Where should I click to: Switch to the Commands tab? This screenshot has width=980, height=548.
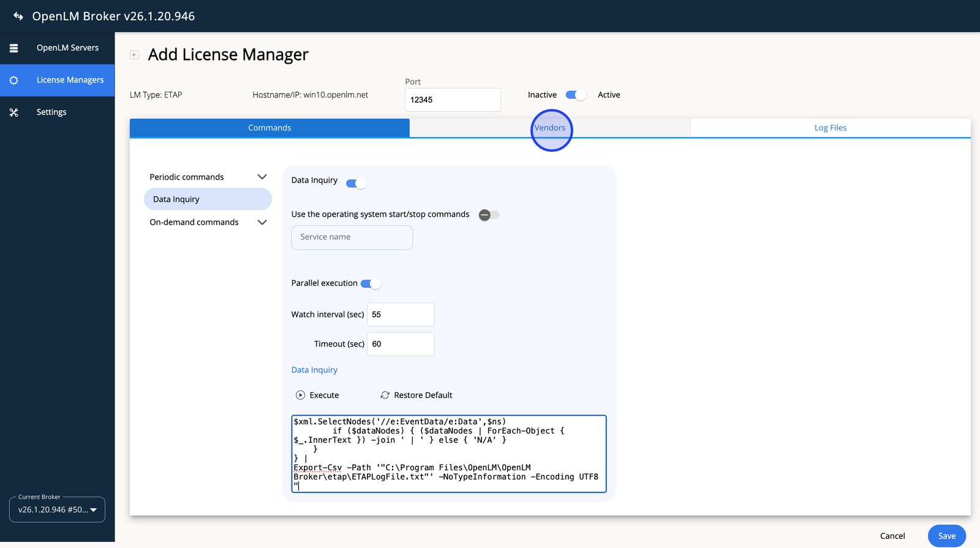pyautogui.click(x=269, y=128)
